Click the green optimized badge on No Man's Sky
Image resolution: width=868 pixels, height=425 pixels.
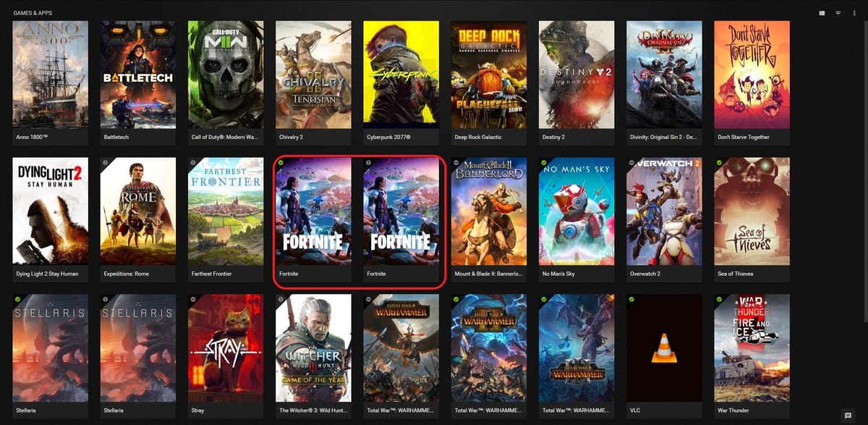[x=543, y=162]
